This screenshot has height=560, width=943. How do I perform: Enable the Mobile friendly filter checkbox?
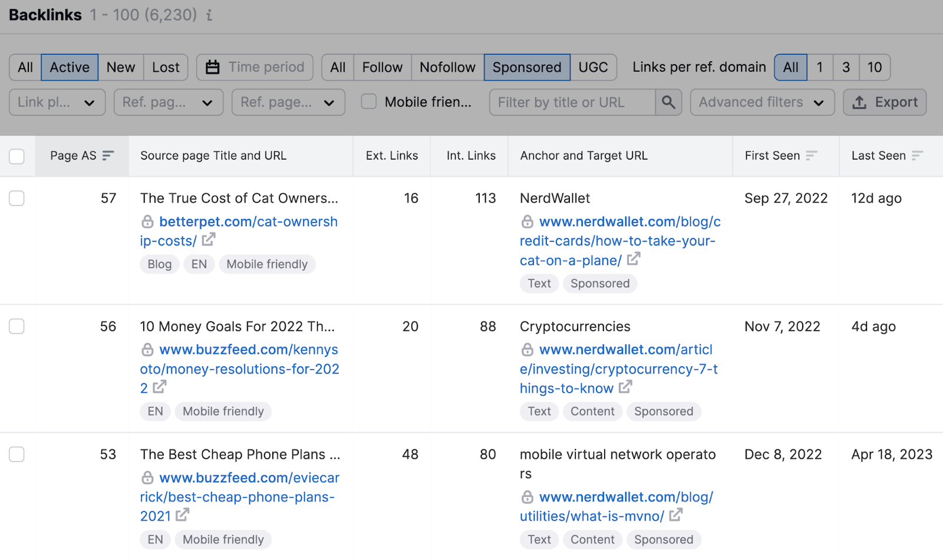point(369,102)
